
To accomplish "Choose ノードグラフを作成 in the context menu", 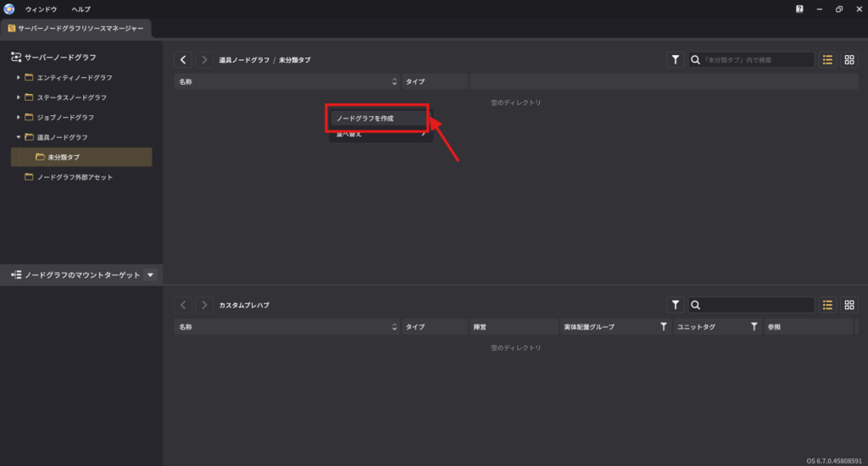I will coord(377,119).
